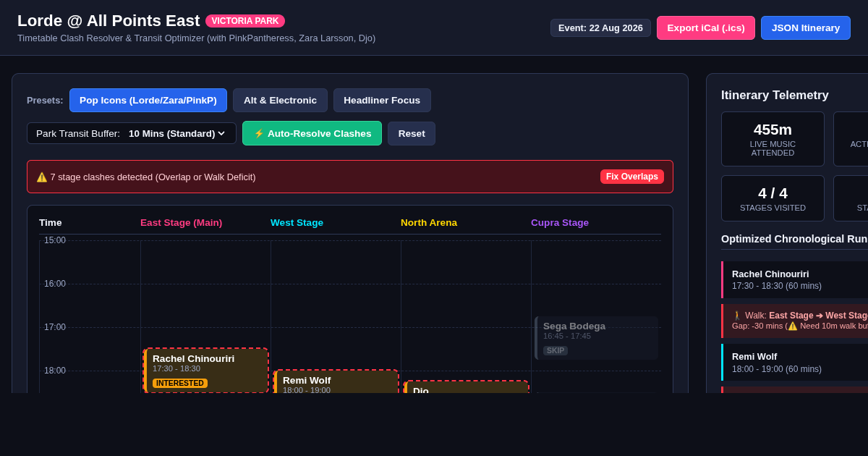868x456 pixels.
Task: Click the walking icon in the East Stage walk entry
Action: [x=737, y=316]
